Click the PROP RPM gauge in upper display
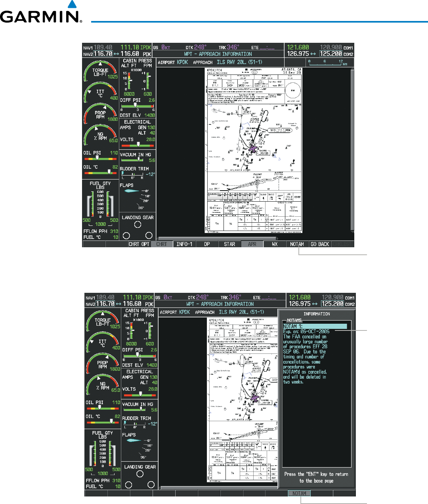 tap(100, 113)
